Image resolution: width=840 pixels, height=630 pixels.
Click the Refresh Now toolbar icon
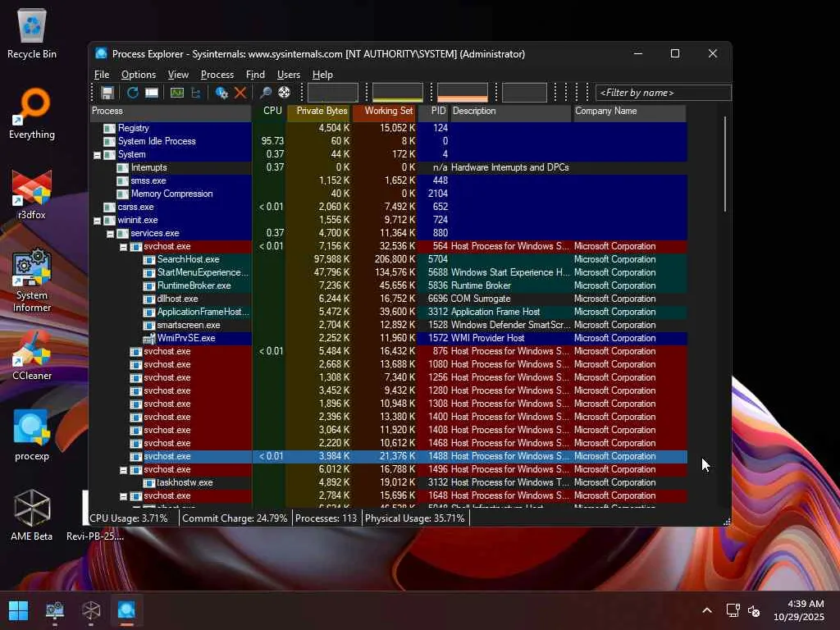132,93
